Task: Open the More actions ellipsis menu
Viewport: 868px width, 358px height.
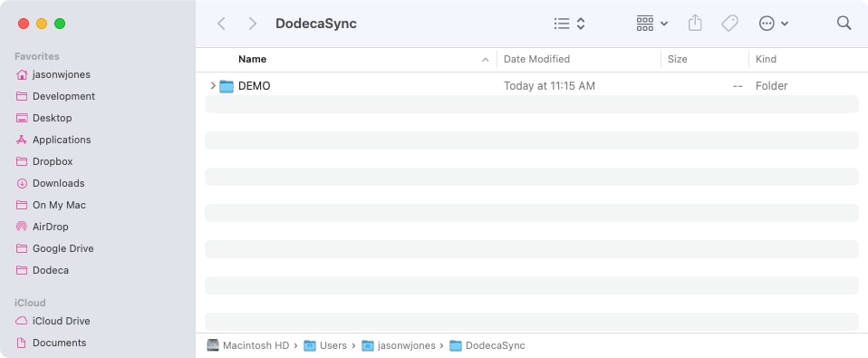Action: 774,24
